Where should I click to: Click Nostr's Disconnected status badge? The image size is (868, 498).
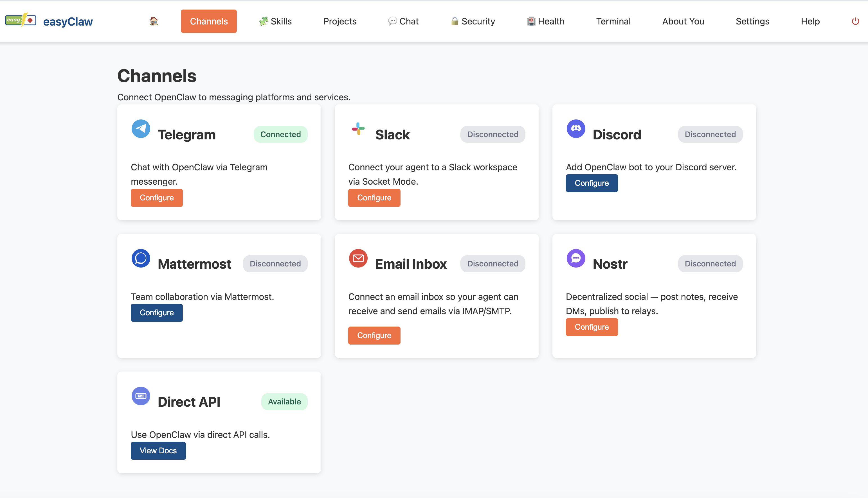tap(710, 264)
